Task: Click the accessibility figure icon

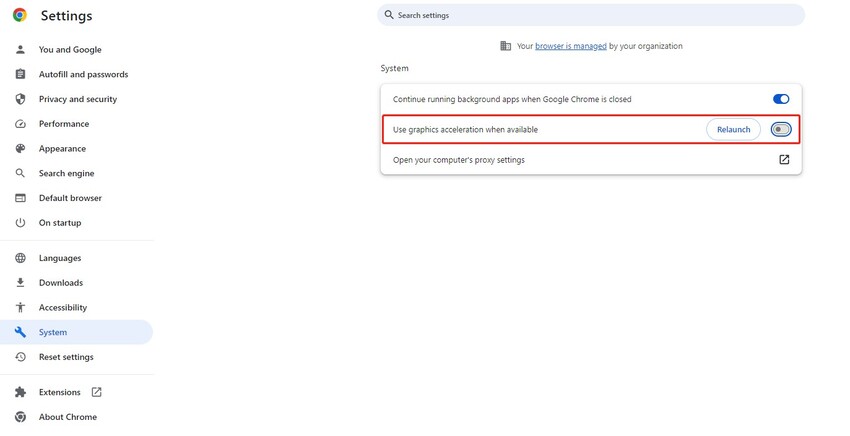Action: [20, 307]
